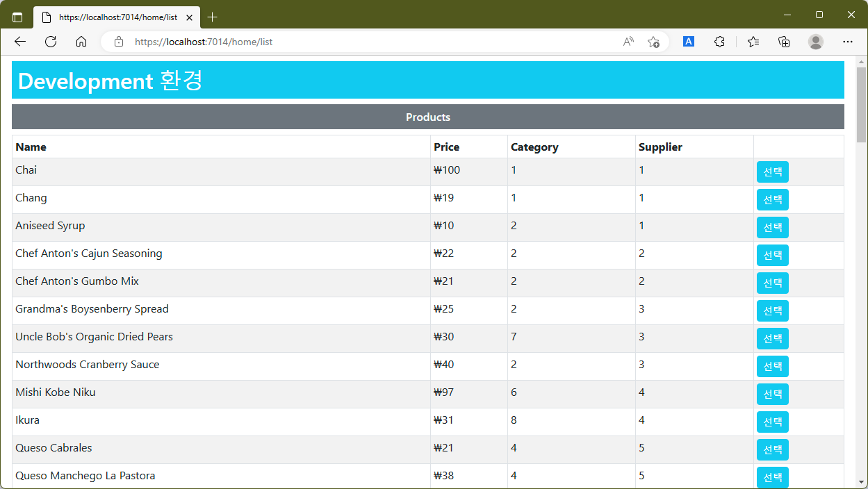Close the localhost home/list tab
Viewport: 868px width, 489px height.
(190, 17)
